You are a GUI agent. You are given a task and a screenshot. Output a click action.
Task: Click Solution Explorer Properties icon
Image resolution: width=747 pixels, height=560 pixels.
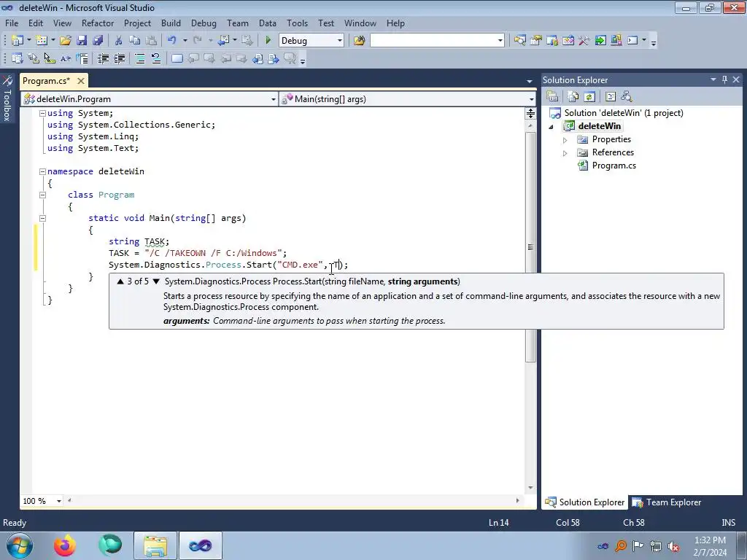[552, 97]
